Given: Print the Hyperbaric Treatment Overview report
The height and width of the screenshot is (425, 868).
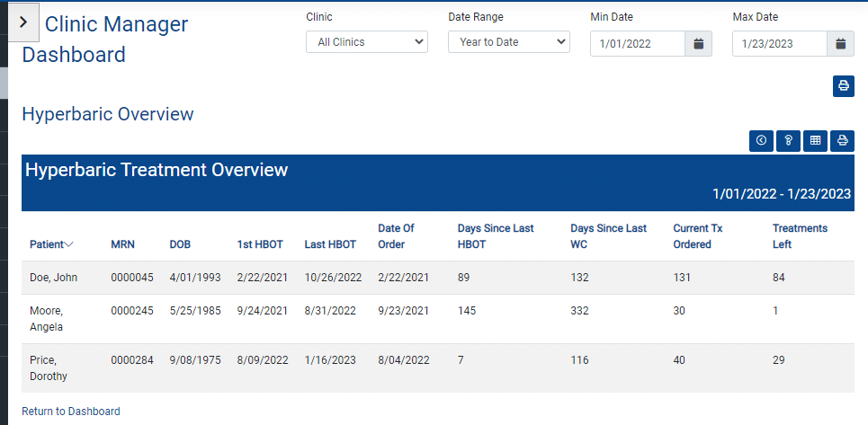Looking at the screenshot, I should [x=843, y=141].
